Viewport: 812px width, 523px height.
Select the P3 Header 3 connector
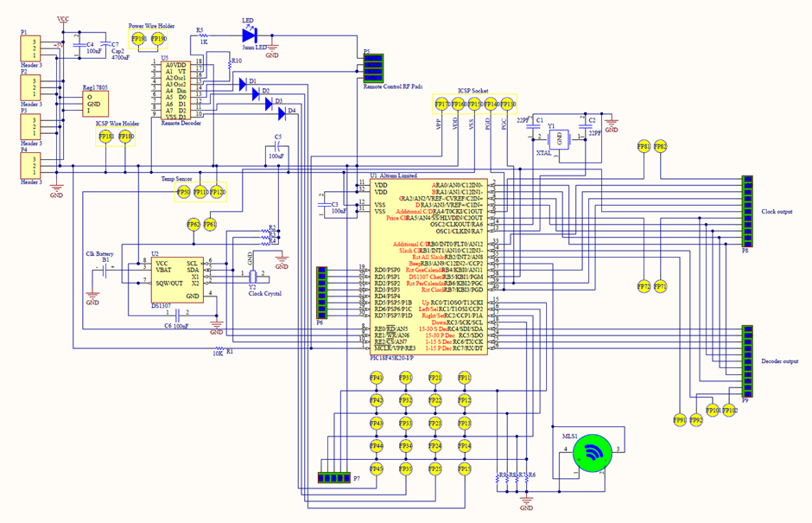pyautogui.click(x=30, y=126)
